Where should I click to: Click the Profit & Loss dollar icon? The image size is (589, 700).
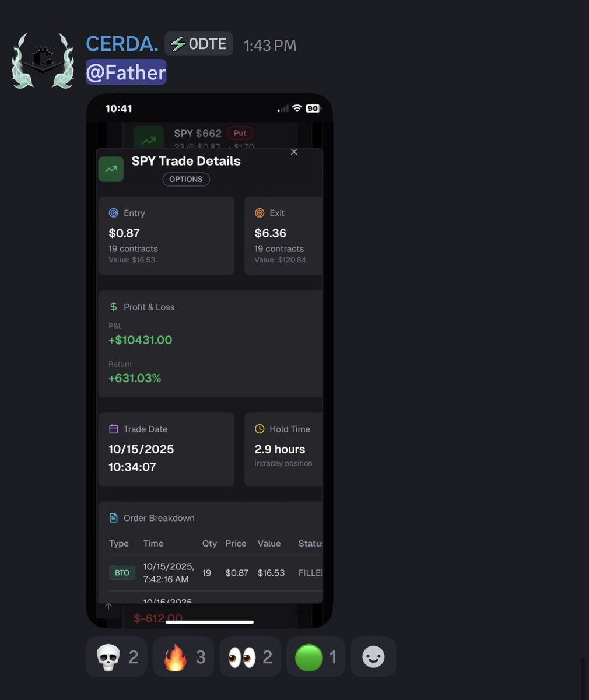coord(114,307)
